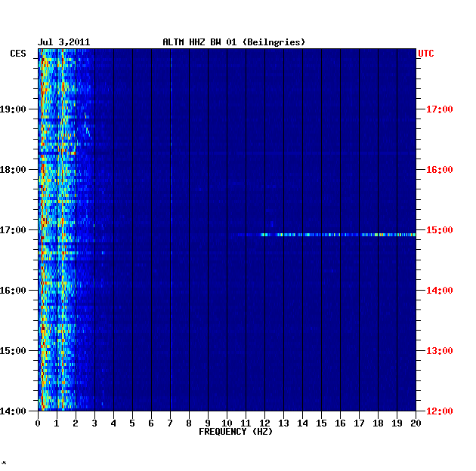Click the 19:00 CES time label

click(13, 109)
